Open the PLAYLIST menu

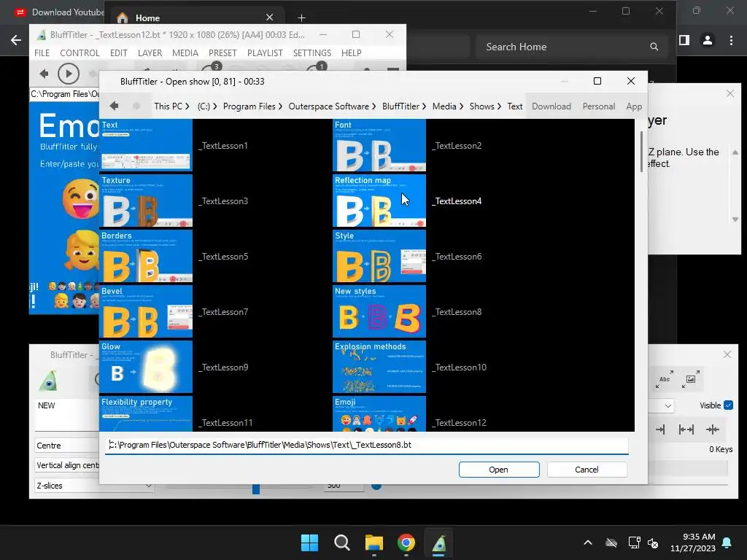click(265, 52)
